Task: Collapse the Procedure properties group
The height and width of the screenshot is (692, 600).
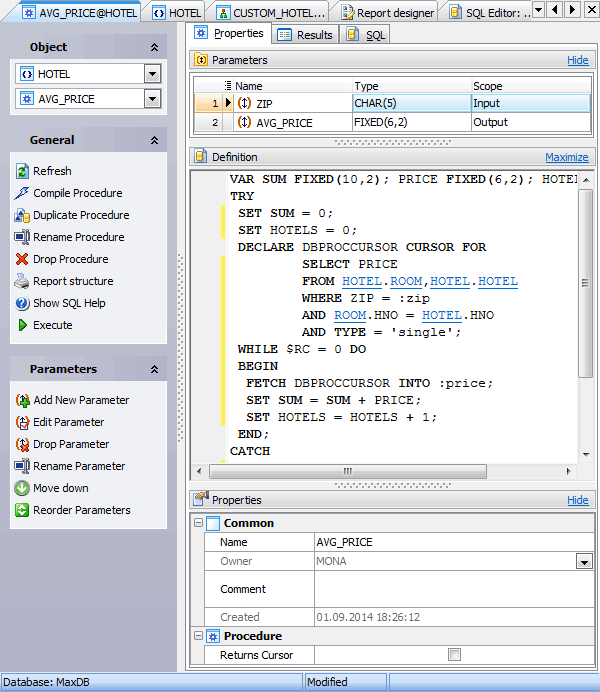Action: (x=197, y=636)
